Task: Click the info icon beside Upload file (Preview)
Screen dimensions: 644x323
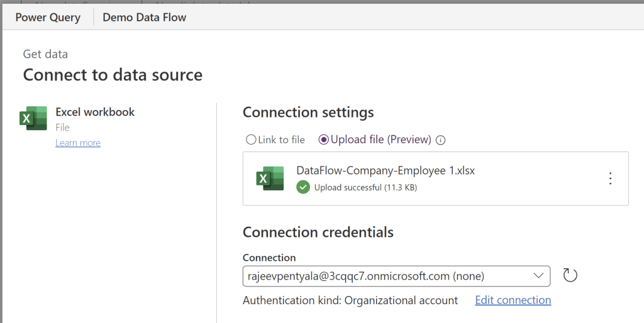Action: [x=440, y=140]
